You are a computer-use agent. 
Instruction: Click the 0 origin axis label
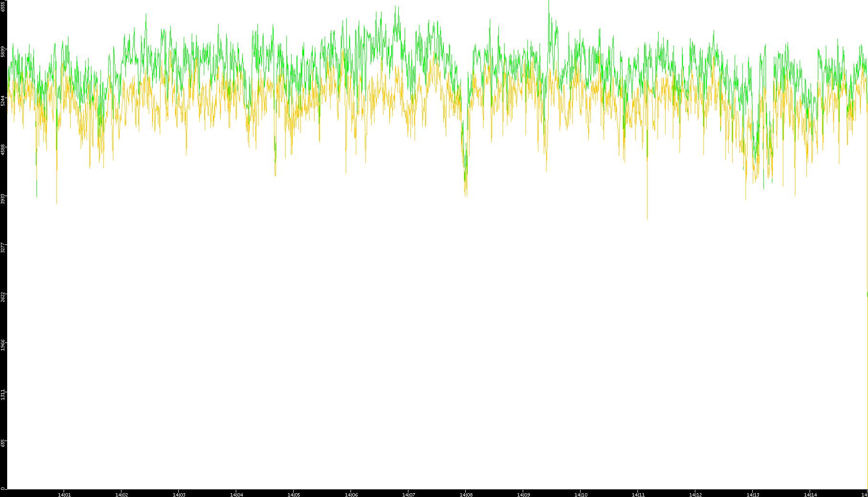pyautogui.click(x=3, y=488)
